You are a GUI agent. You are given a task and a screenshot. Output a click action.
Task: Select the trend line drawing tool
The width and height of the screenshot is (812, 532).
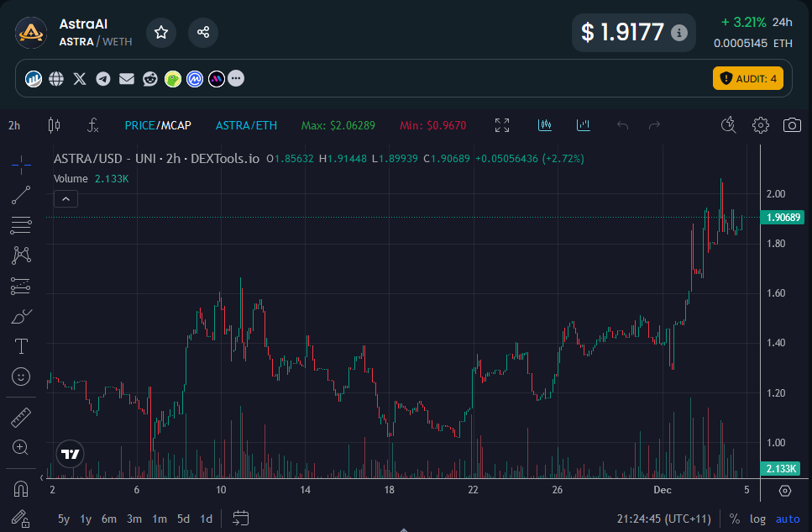coord(21,196)
